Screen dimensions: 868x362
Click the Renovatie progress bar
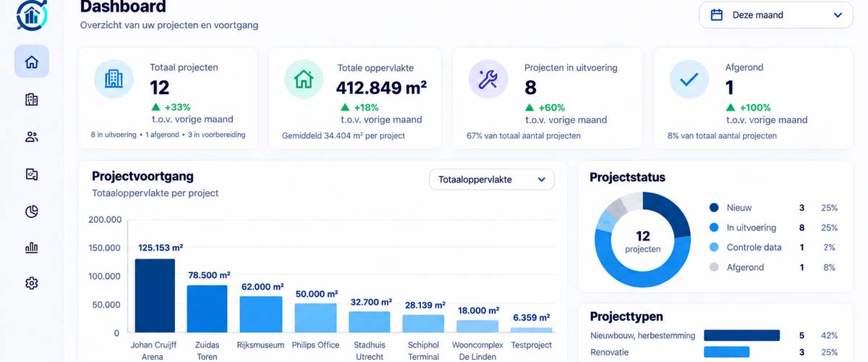coord(727,352)
